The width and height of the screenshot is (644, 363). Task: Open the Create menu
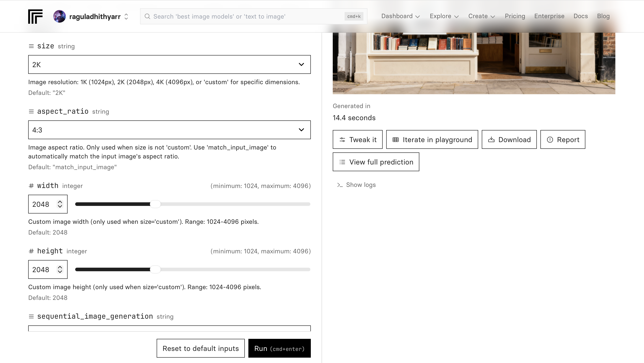click(x=481, y=16)
